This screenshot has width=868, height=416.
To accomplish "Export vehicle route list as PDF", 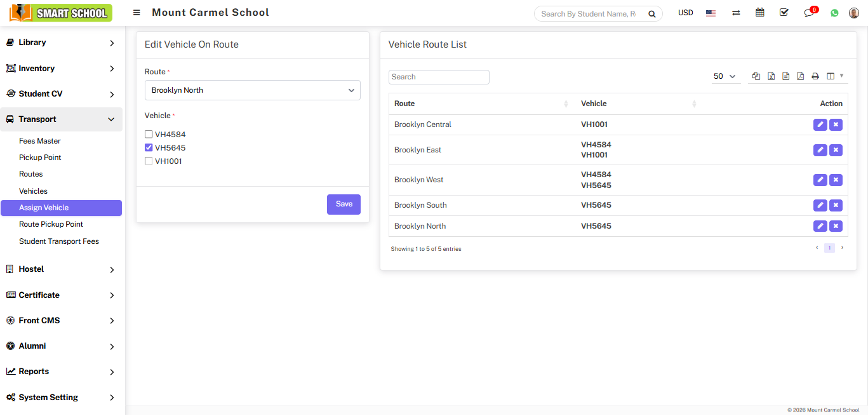I will coord(800,76).
